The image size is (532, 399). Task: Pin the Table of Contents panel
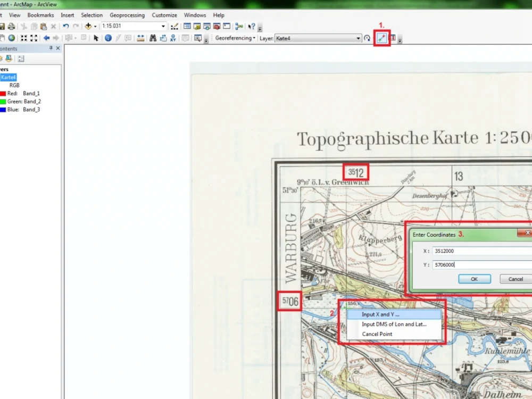tap(51, 48)
